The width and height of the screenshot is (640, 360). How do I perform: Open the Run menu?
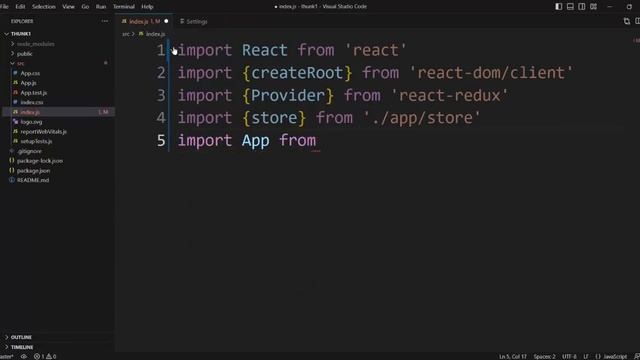[101, 7]
